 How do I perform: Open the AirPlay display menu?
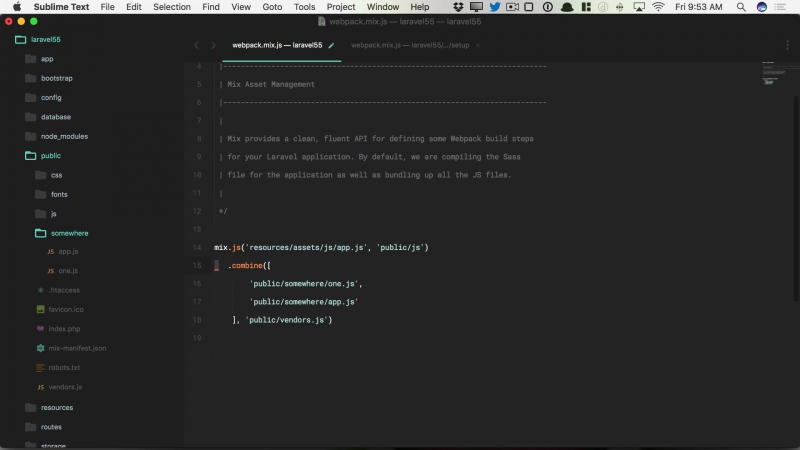639,7
